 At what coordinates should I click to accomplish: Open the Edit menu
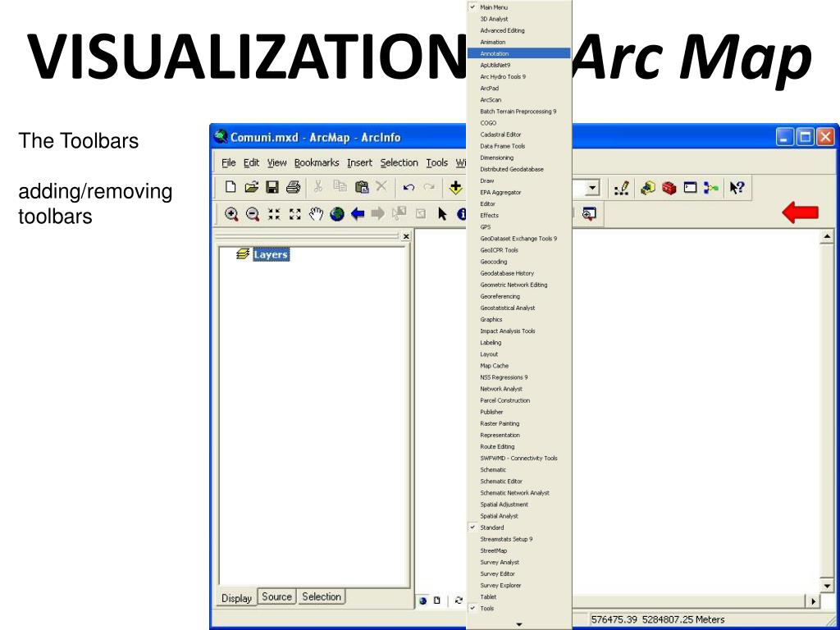tap(251, 163)
